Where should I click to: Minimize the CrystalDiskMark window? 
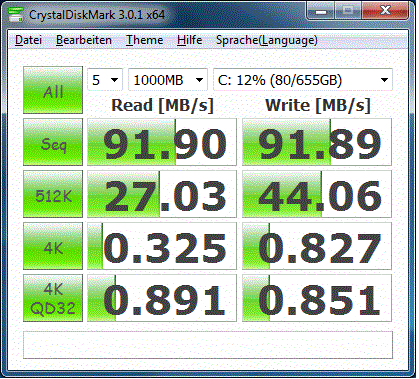point(321,12)
